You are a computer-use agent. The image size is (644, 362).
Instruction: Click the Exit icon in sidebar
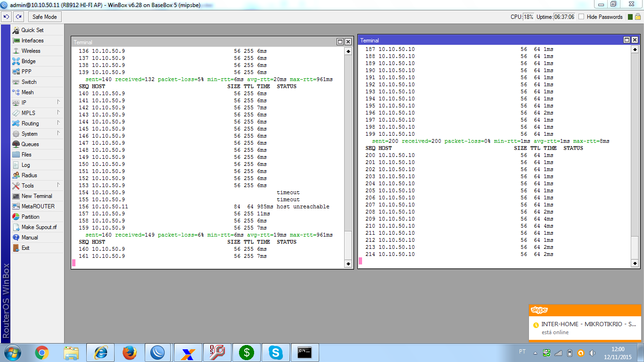16,248
